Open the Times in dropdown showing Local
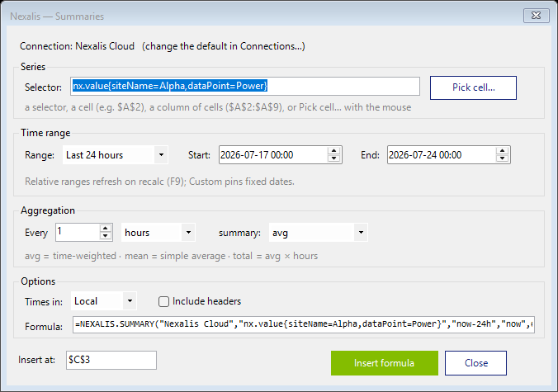Viewport: 558px width, 392px height. tap(103, 301)
